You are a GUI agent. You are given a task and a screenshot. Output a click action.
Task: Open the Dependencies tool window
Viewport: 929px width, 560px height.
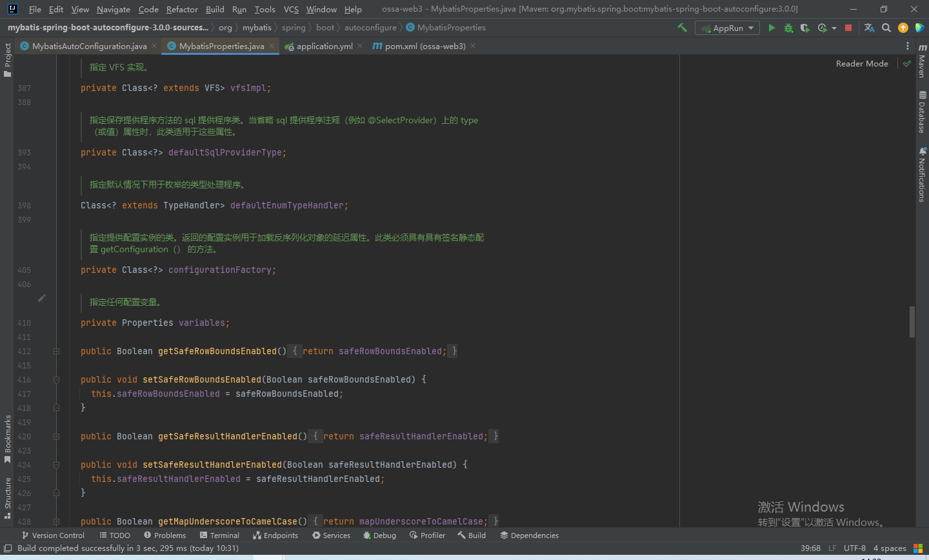pyautogui.click(x=529, y=535)
